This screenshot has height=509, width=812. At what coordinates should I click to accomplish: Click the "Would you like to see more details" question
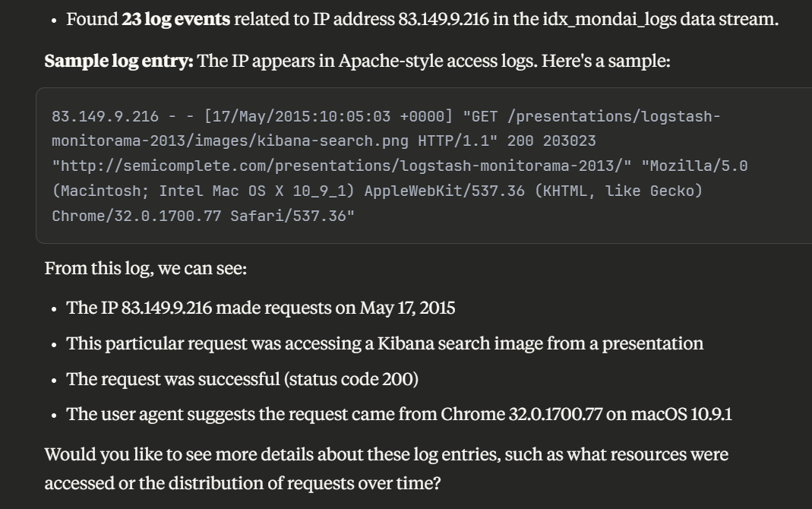tap(387, 469)
